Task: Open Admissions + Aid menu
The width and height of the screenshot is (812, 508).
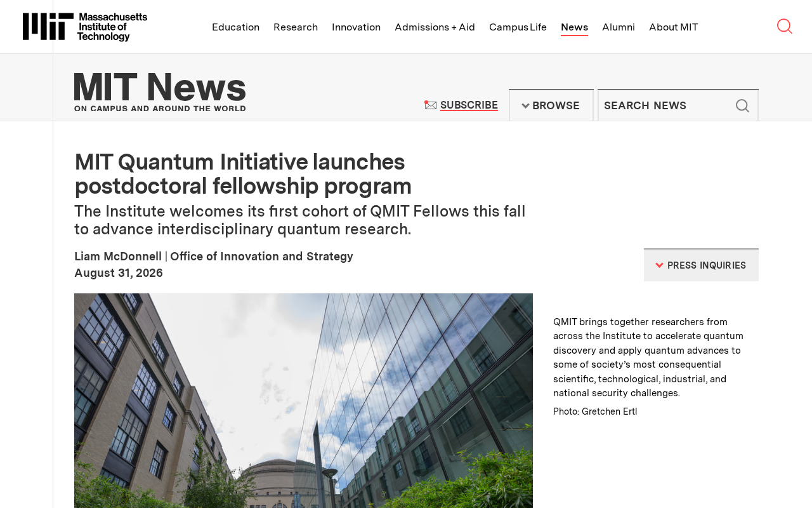Action: [x=435, y=27]
